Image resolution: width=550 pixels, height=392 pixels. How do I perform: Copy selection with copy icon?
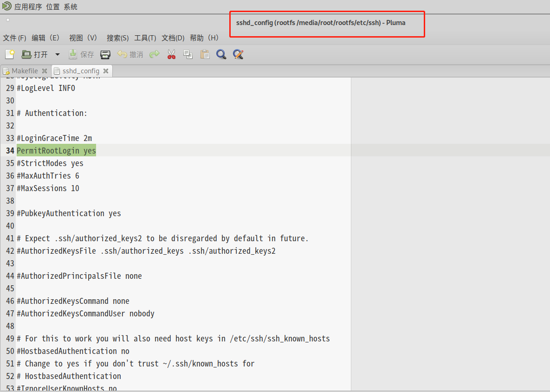point(188,54)
